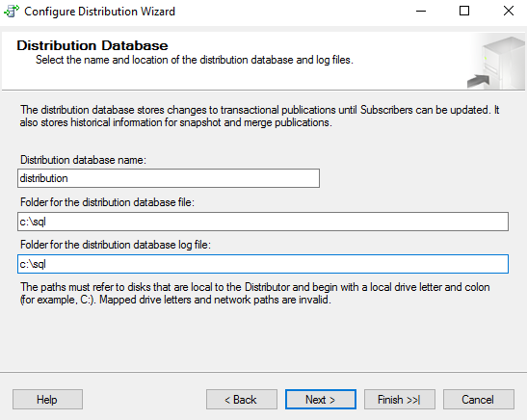Cancel the distribution wizard
This screenshot has width=527, height=420.
[x=479, y=400]
